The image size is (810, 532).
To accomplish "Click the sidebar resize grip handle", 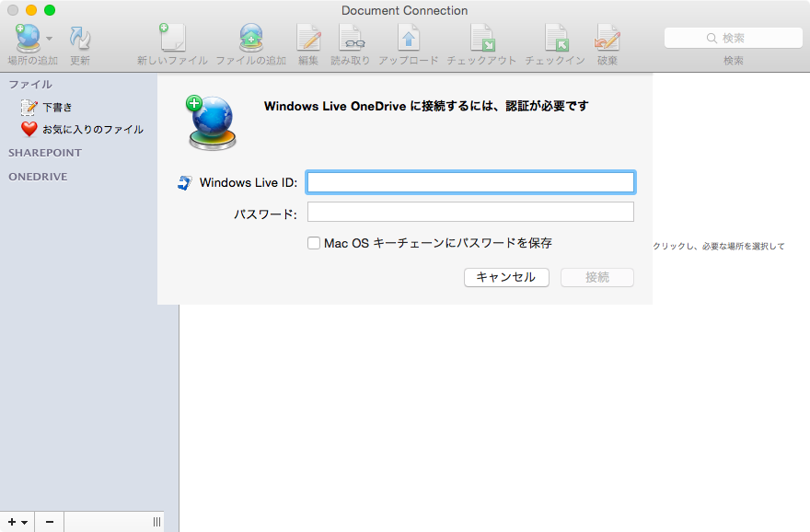I will click(156, 522).
